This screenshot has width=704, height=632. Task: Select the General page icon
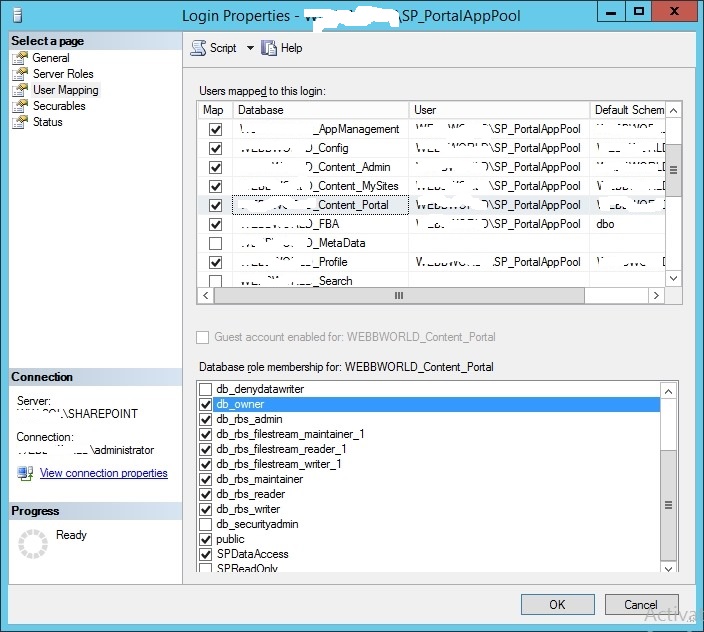(20, 58)
